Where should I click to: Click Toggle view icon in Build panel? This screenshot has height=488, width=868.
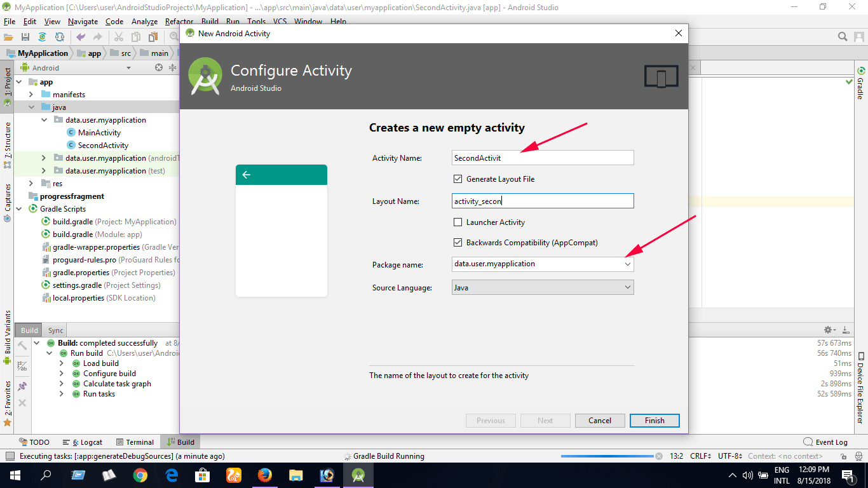coord(22,366)
